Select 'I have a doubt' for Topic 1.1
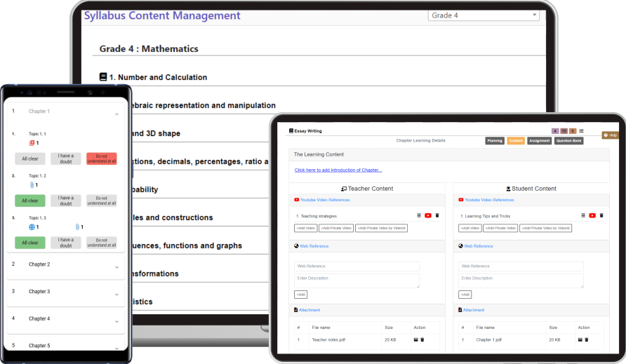This screenshot has height=364, width=626. 66,159
